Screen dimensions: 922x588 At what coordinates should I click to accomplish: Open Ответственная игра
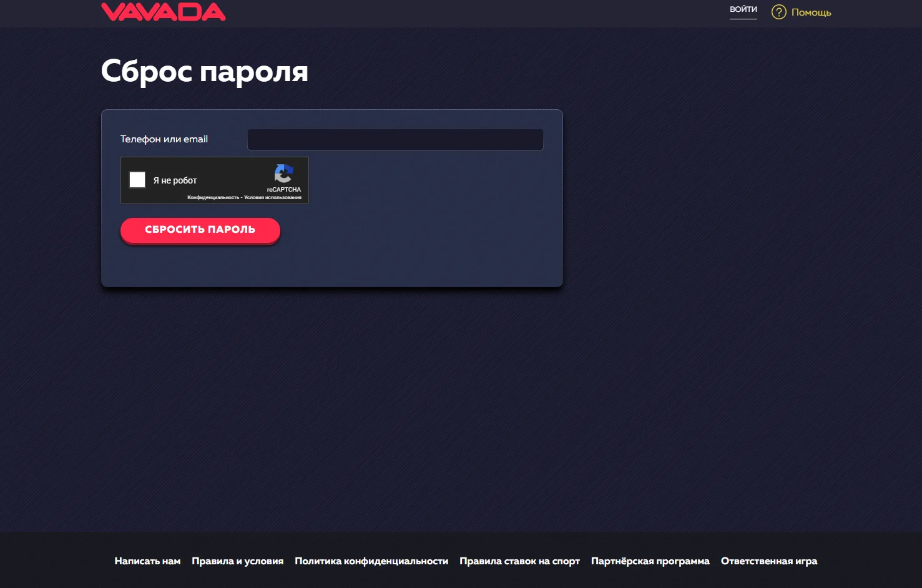769,561
